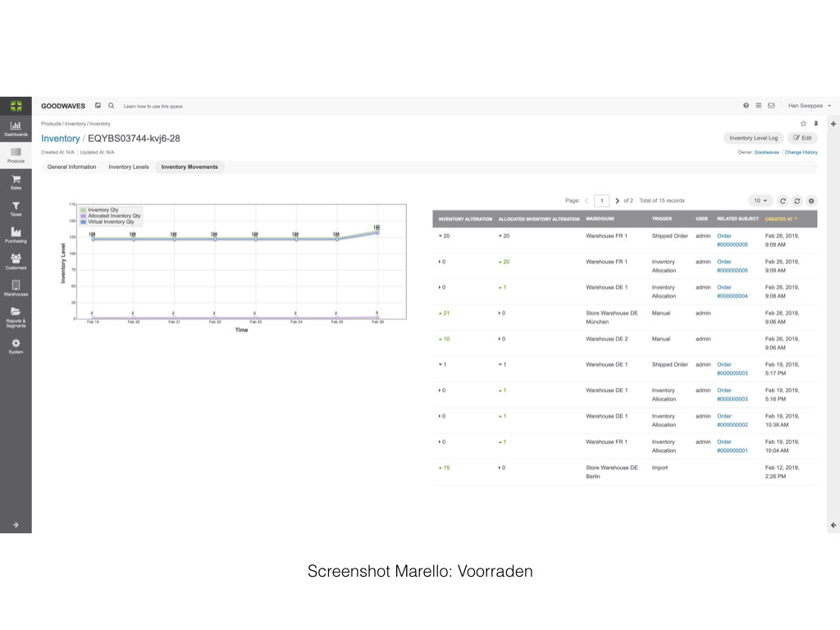Screen dimensions: 840x630
Task: Open the grid settings gear icon
Action: [x=811, y=201]
